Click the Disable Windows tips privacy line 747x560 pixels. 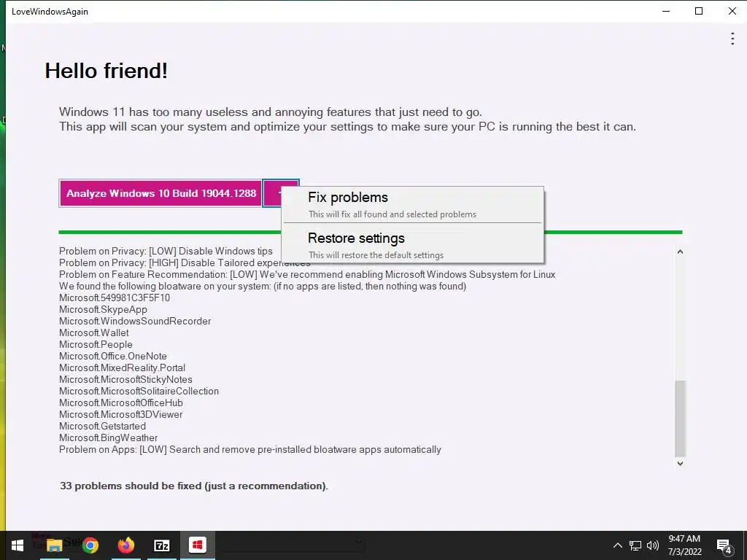(x=166, y=251)
